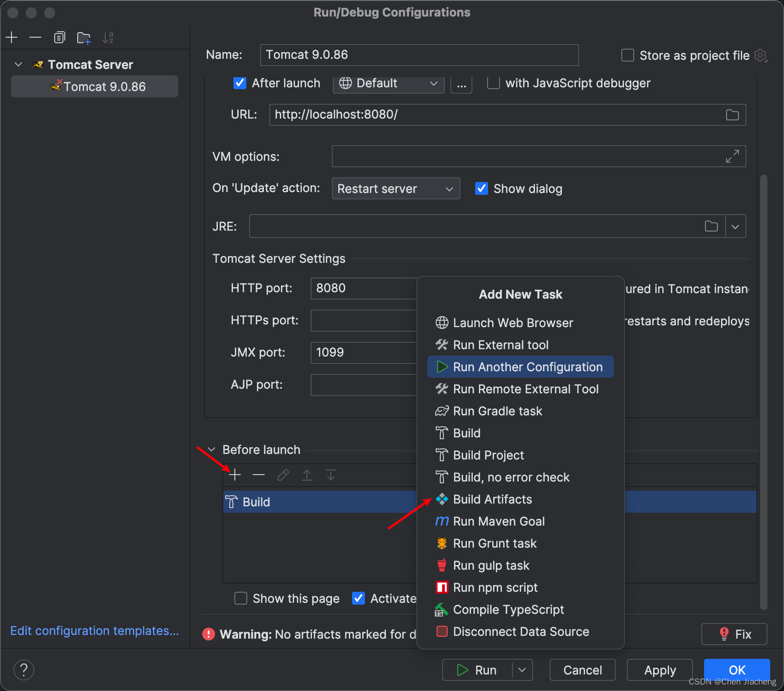Choose Launch Web Browser task
Image resolution: width=784 pixels, height=691 pixels.
tap(521, 323)
